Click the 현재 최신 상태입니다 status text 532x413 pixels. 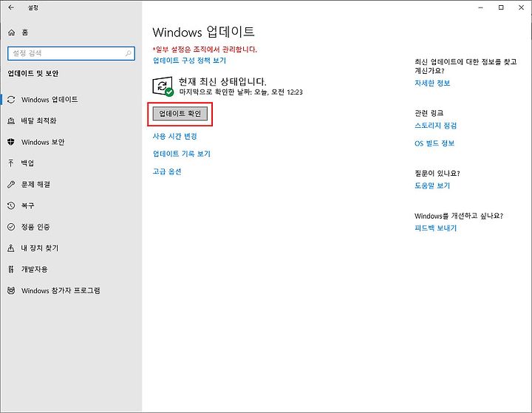click(222, 81)
